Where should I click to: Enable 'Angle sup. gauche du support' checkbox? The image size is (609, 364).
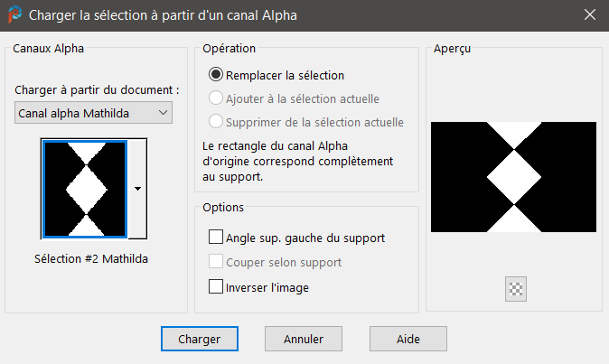click(x=216, y=238)
